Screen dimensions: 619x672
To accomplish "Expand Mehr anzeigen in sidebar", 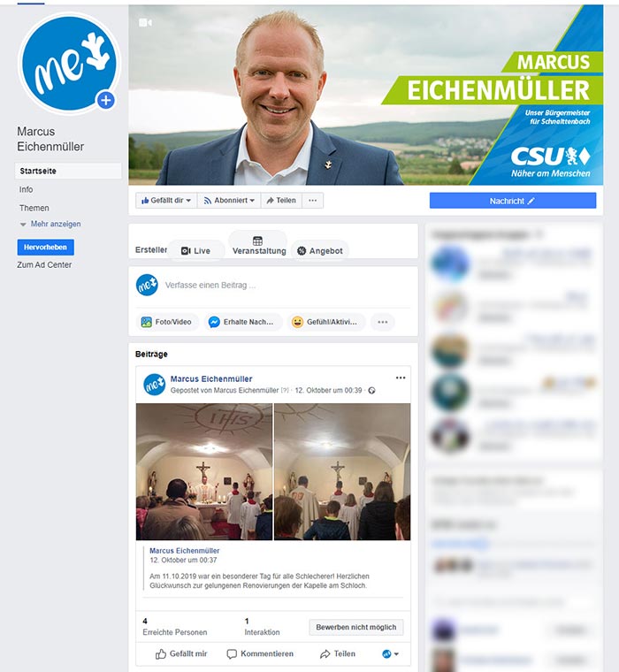I will (50, 224).
